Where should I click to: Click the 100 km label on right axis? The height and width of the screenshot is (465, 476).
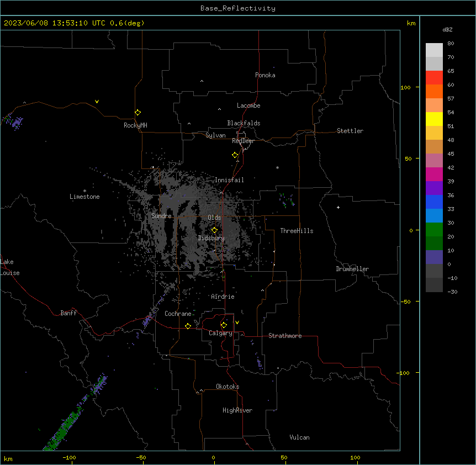(405, 87)
